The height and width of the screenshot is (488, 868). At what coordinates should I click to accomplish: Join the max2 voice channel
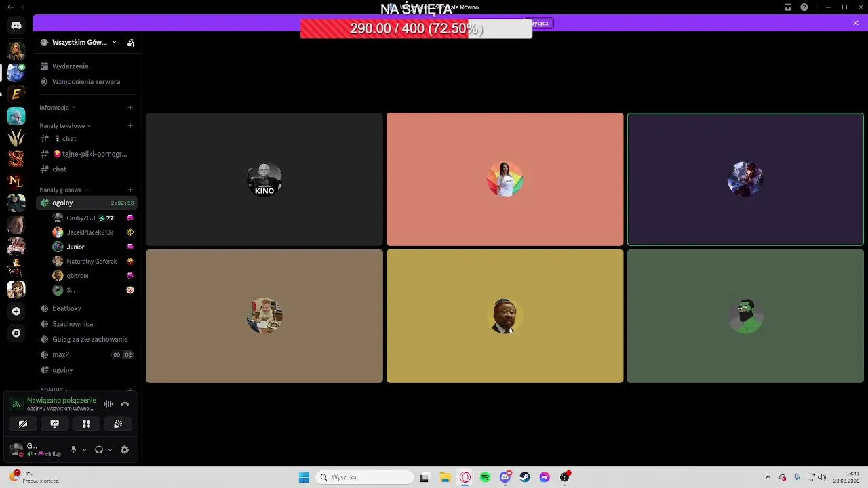[87, 354]
